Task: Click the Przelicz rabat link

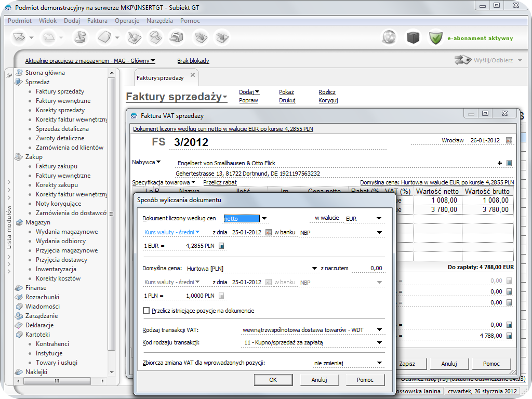Action: (220, 182)
